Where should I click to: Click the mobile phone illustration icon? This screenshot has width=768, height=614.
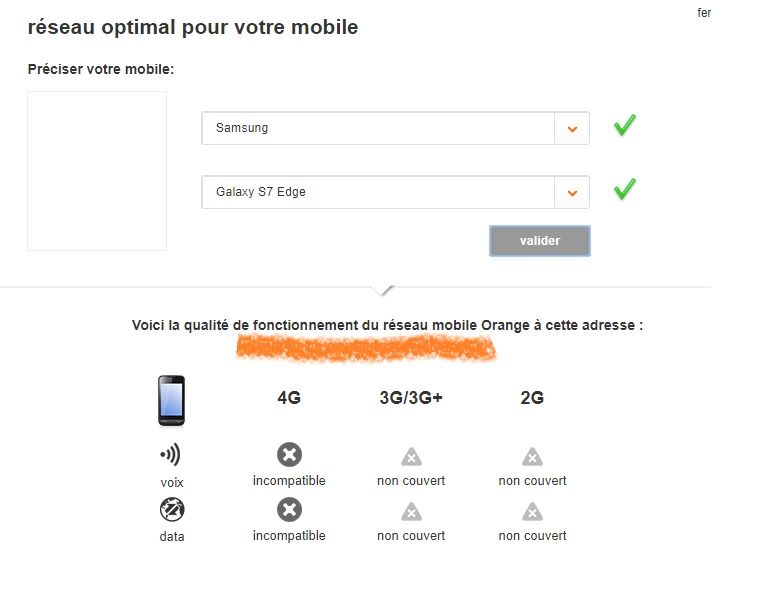coord(171,400)
